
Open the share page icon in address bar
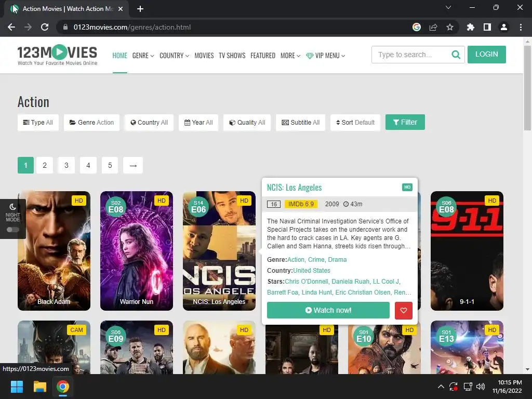pos(433,27)
